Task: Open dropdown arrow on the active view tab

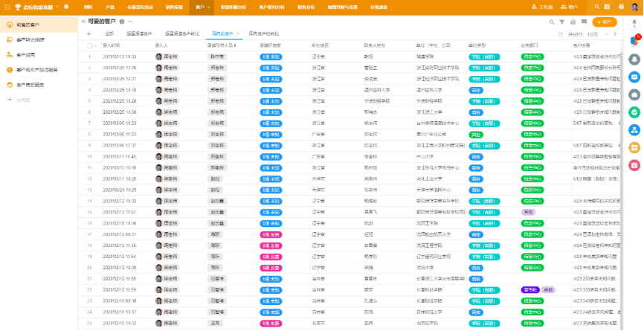Action: (238, 33)
